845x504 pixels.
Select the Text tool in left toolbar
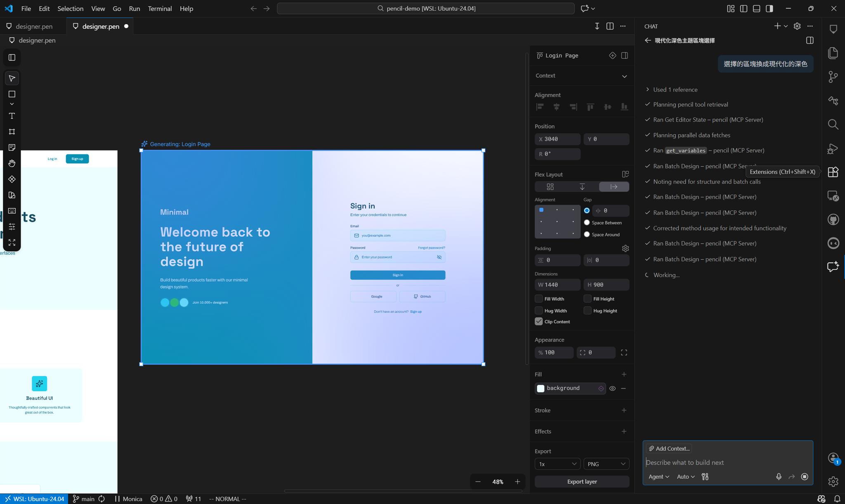coord(12,116)
